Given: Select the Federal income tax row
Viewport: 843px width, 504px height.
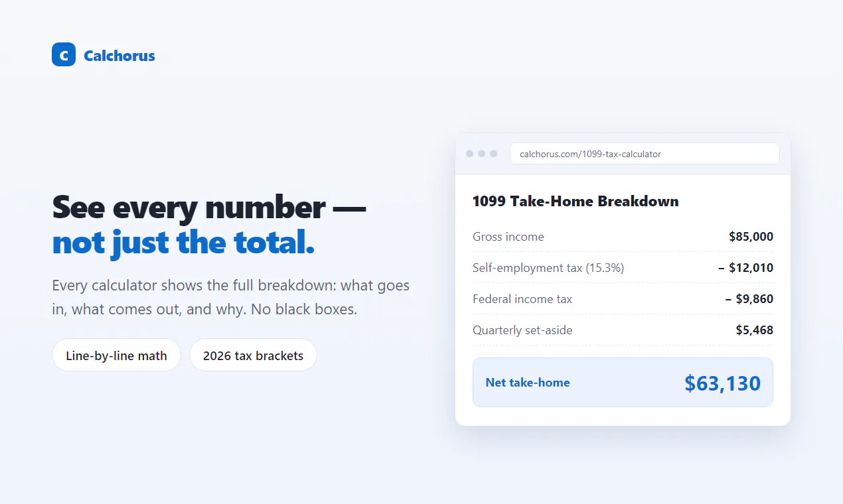Looking at the screenshot, I should [623, 299].
